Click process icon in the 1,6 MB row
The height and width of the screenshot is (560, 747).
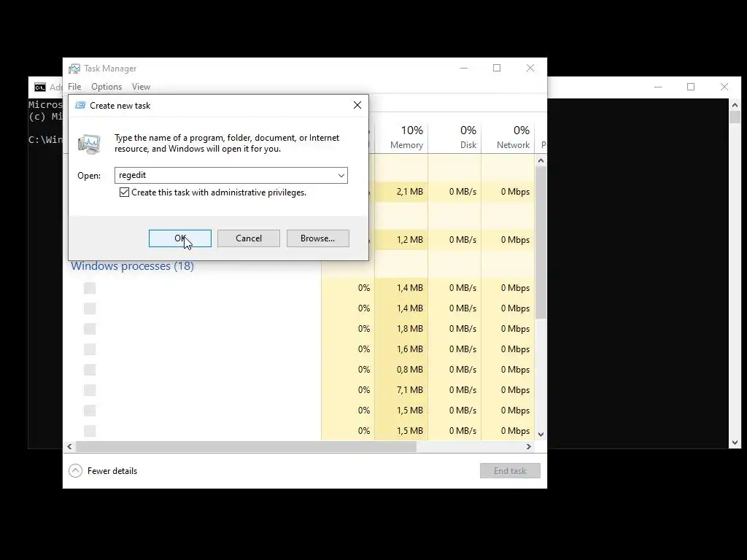click(x=90, y=349)
